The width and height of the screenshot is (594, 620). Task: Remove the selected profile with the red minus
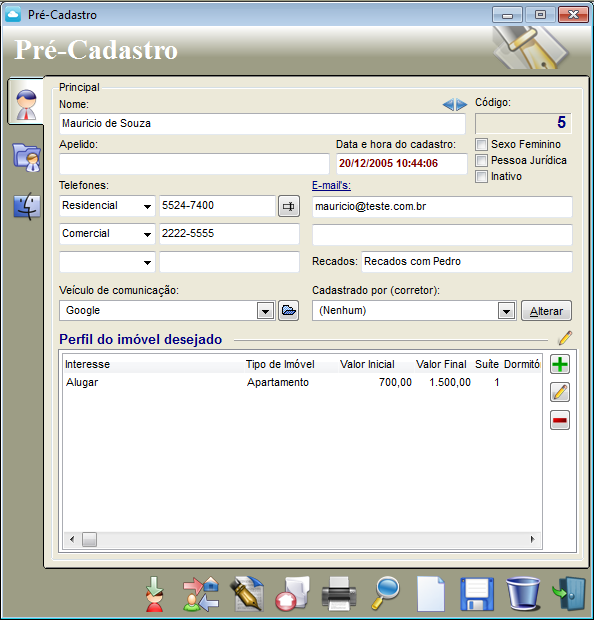560,420
